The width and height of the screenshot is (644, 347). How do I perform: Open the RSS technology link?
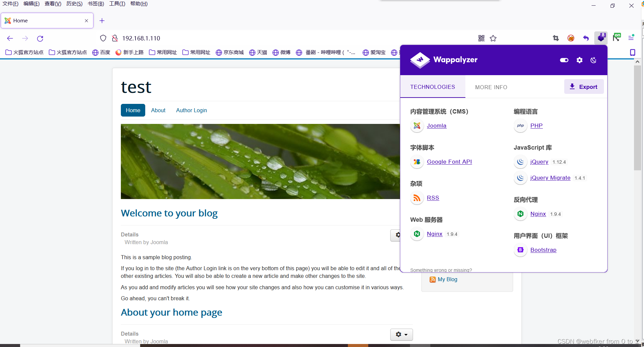click(433, 198)
